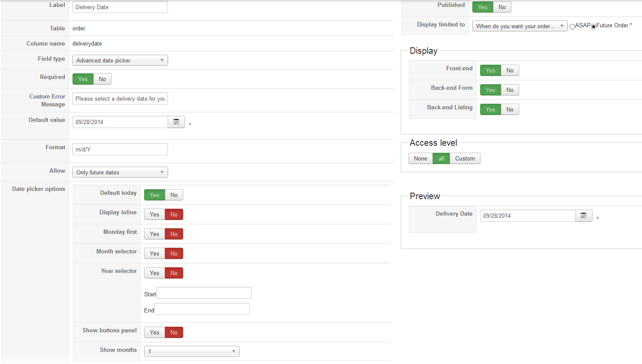Screen dimensions: 642x364
Task: Turn on Monday first option
Action: [x=155, y=234]
